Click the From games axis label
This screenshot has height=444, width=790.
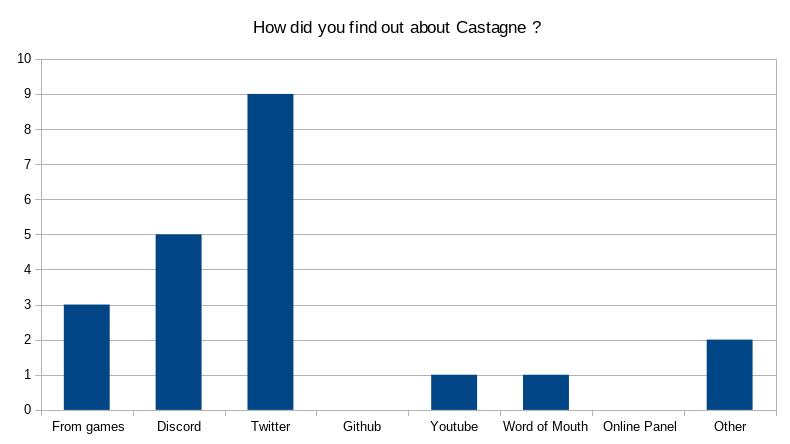pos(88,427)
